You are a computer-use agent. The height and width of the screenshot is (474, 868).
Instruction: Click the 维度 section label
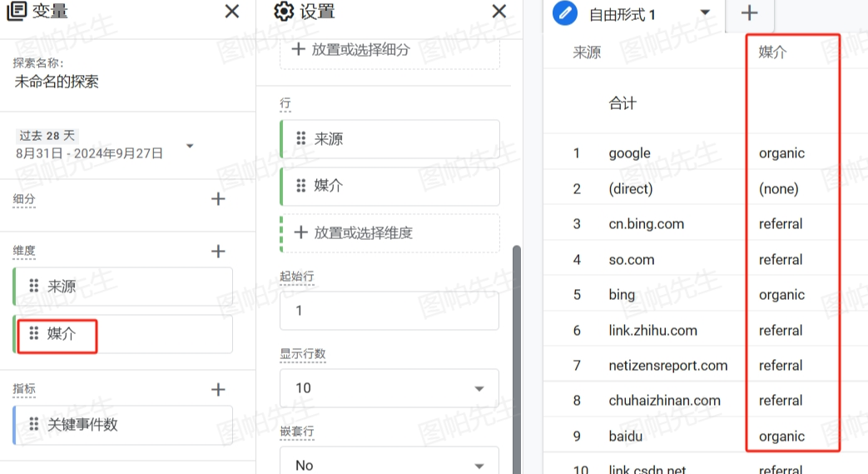coord(24,251)
